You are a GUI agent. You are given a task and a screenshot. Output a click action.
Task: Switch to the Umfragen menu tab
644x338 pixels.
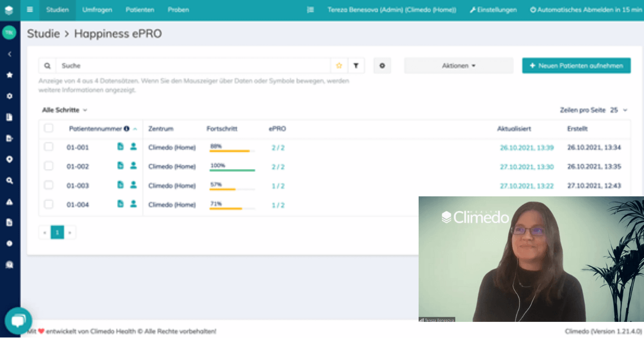(x=97, y=10)
